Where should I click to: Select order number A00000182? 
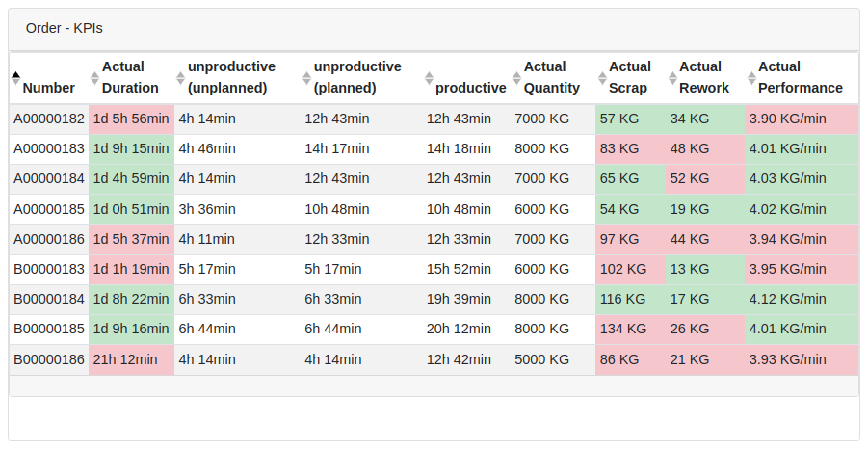49,119
